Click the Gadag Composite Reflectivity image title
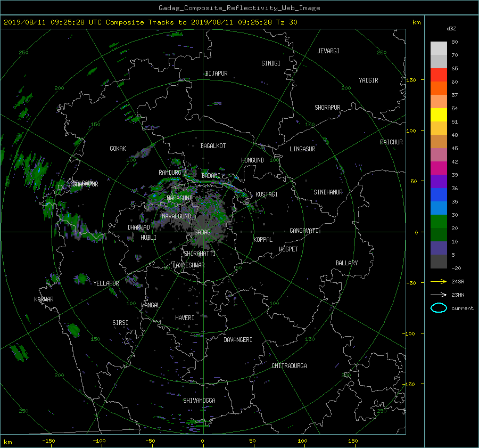 coord(239,8)
